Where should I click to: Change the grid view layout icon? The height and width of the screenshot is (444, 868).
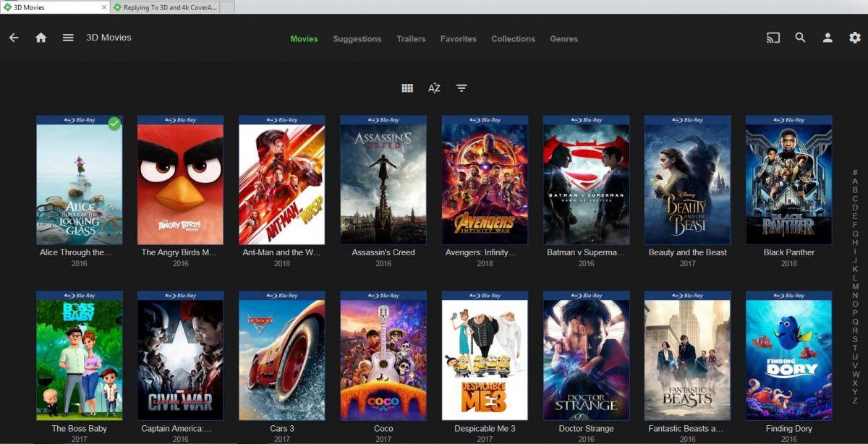click(407, 88)
